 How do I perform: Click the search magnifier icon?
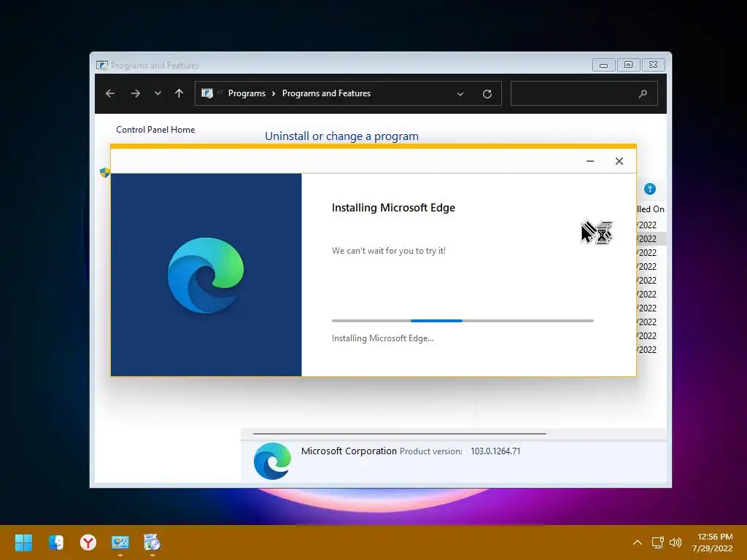(643, 94)
